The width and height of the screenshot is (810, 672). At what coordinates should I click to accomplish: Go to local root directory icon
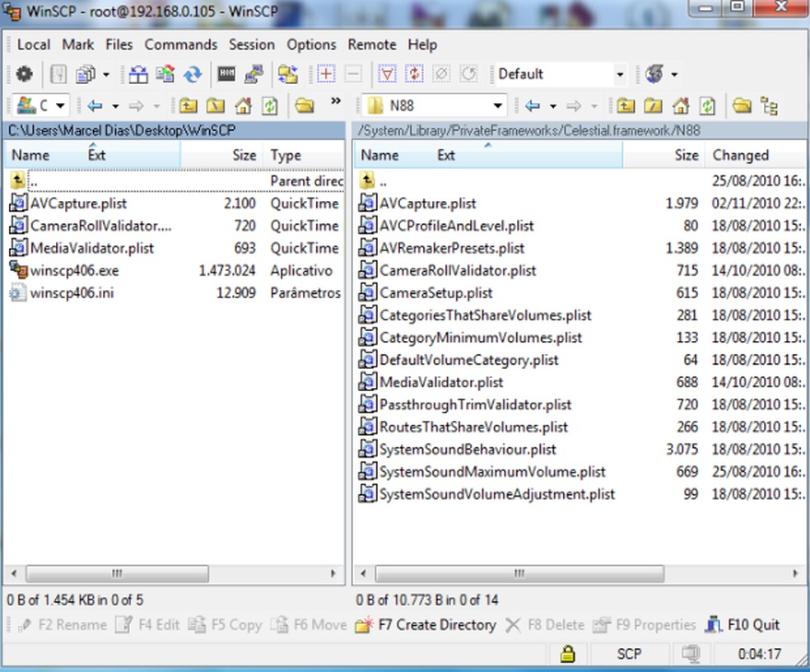216,106
